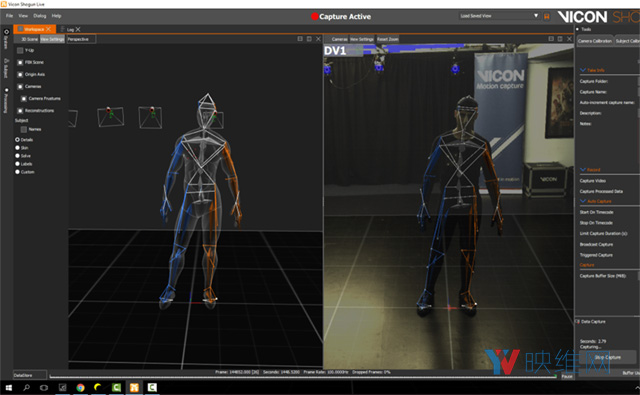The image size is (640, 395).
Task: Collapse the Auto Capture section
Action: pos(582,201)
